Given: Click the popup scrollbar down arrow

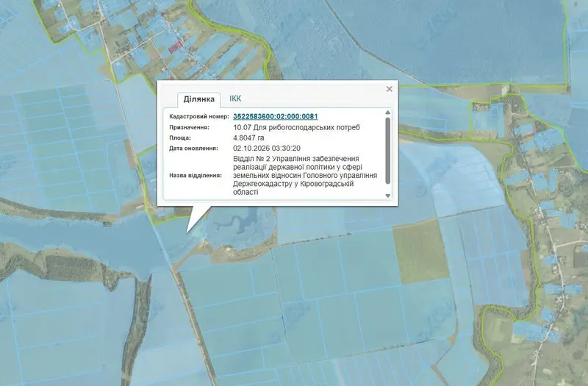Looking at the screenshot, I should coord(388,196).
